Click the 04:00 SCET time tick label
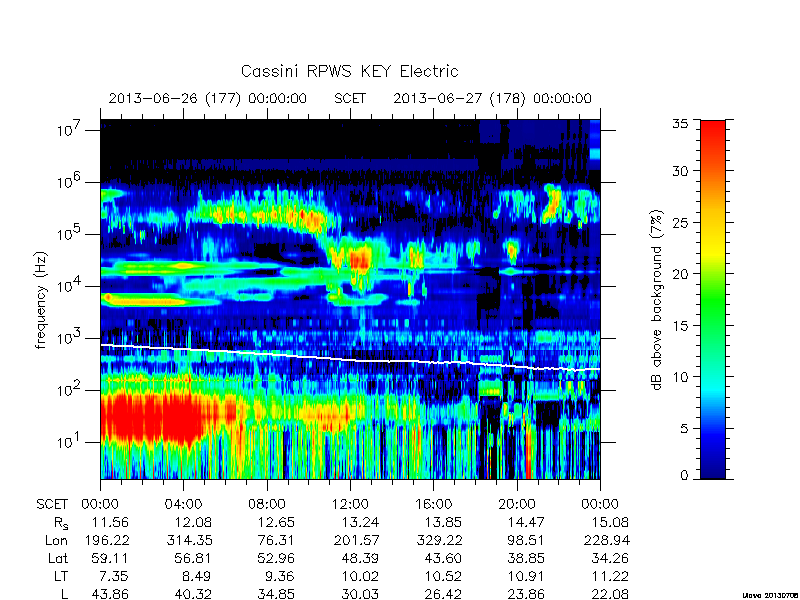This screenshot has height=600, width=800. click(x=184, y=504)
